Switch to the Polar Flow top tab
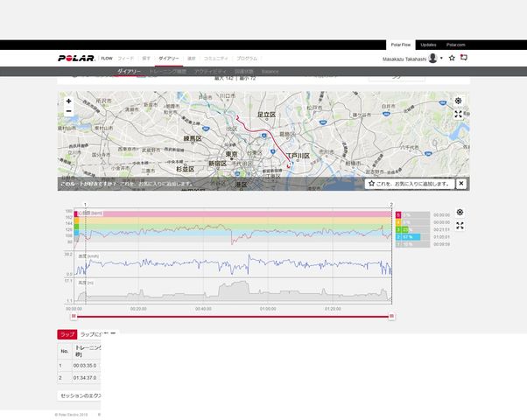The height and width of the screenshot is (420, 527). pos(401,45)
